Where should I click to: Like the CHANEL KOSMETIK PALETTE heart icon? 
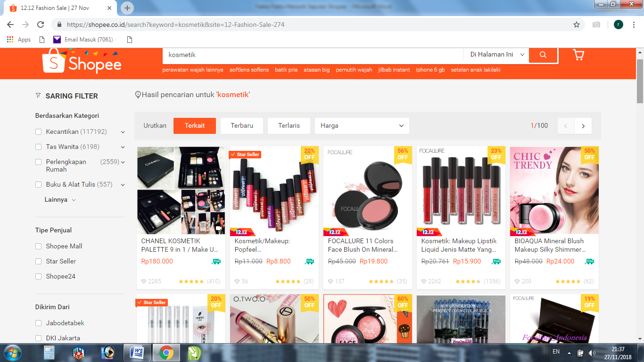(x=144, y=281)
